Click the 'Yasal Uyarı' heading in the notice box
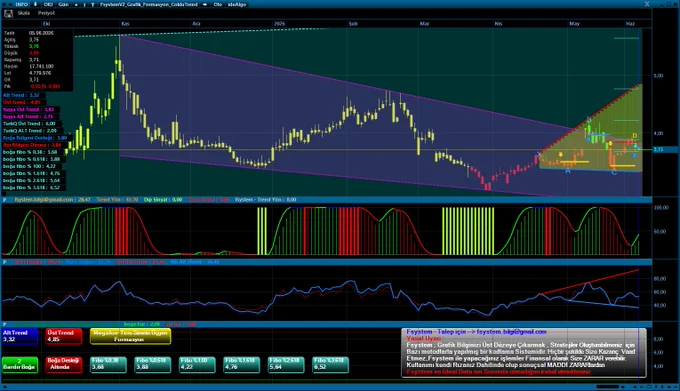This screenshot has height=391, width=680. click(x=424, y=339)
